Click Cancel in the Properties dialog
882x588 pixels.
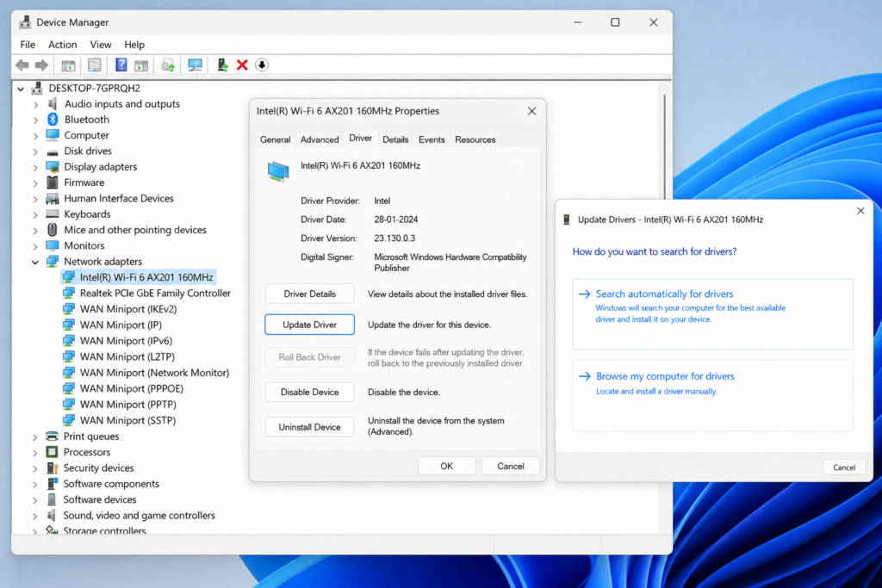tap(510, 466)
